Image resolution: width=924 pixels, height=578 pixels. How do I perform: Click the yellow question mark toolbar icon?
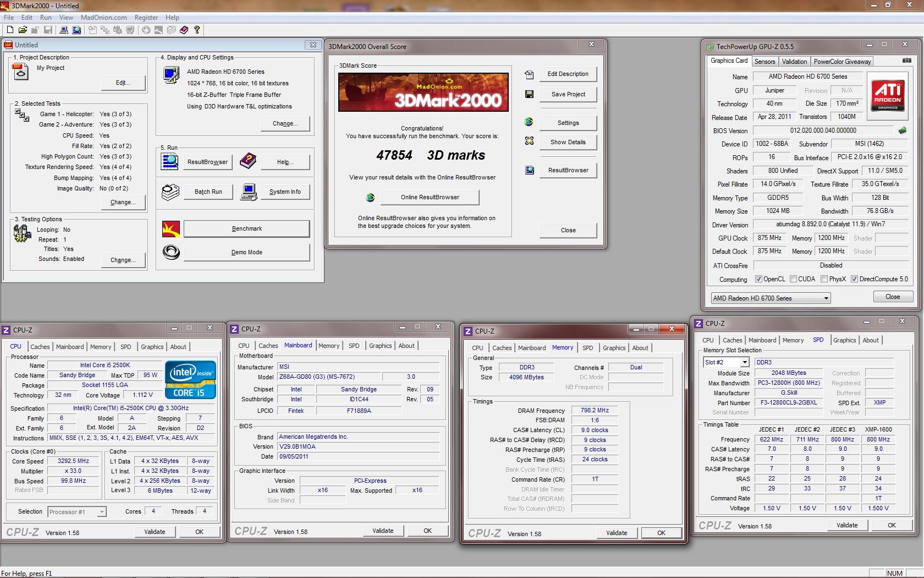(197, 30)
